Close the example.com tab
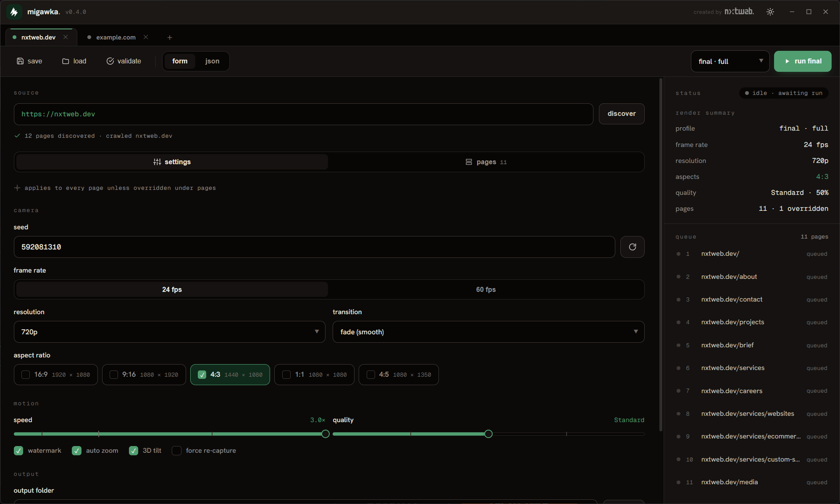 [x=146, y=37]
